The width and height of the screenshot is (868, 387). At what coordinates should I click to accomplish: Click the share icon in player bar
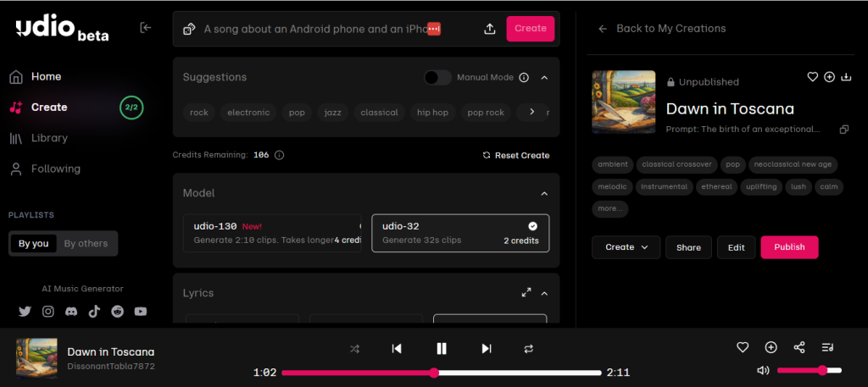click(x=798, y=347)
